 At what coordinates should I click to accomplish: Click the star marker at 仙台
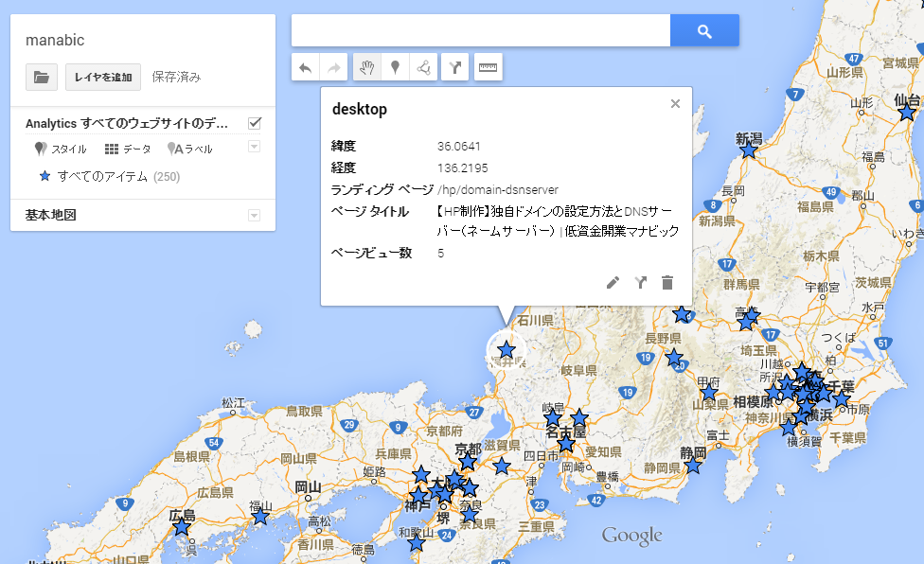(907, 112)
